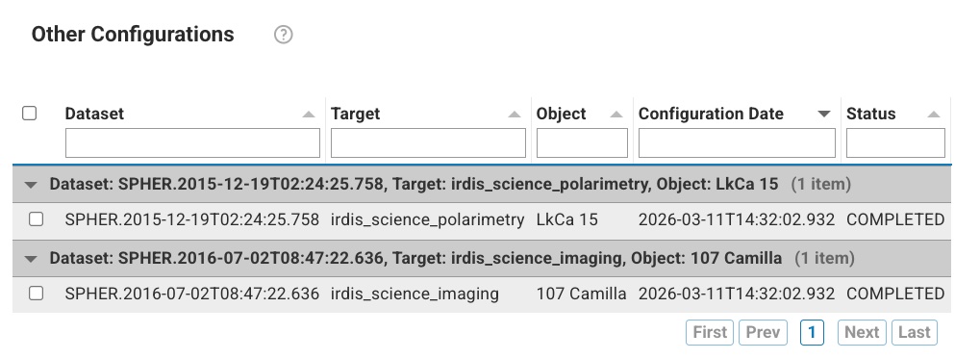Go to the First page

pyautogui.click(x=710, y=332)
